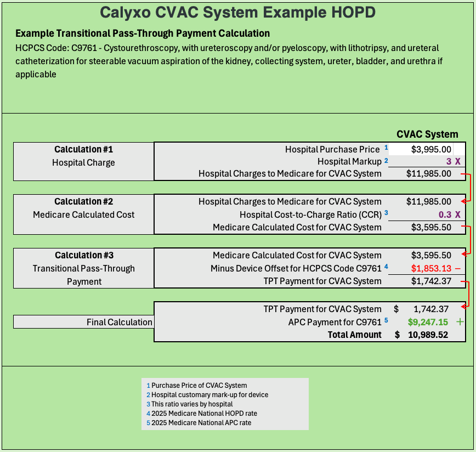
Task: Click footnote 'Hospital customary mark-up for device'
Action: [x=210, y=395]
